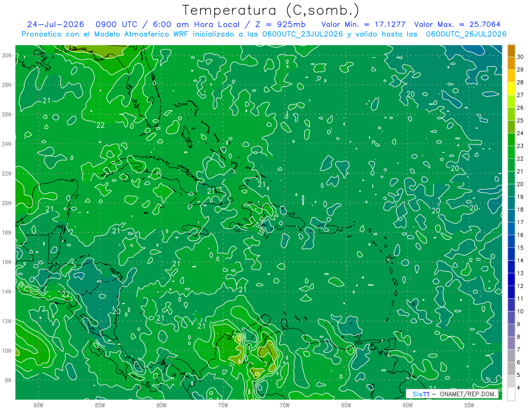Click the '26' label on color scale
This screenshot has width=532, height=411.
coord(520,108)
